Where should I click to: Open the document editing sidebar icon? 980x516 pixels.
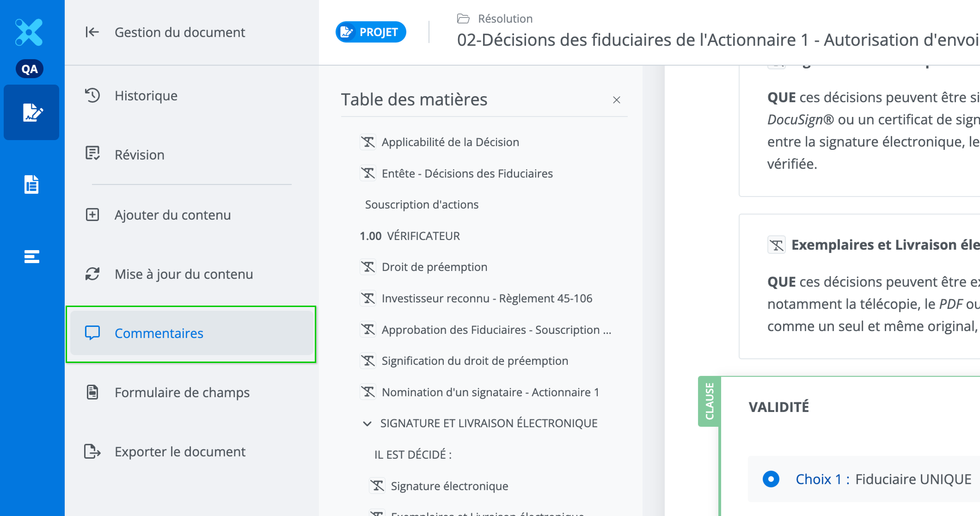click(x=32, y=113)
